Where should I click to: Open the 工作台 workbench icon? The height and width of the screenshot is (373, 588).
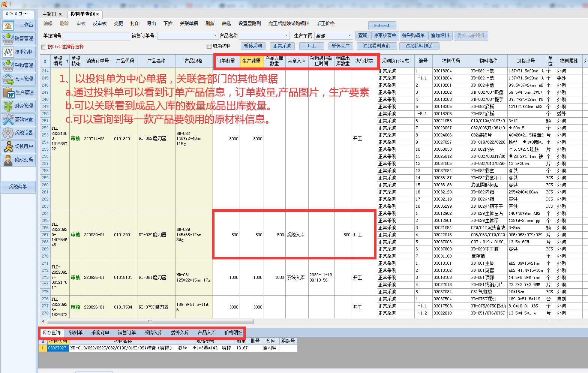(x=8, y=25)
